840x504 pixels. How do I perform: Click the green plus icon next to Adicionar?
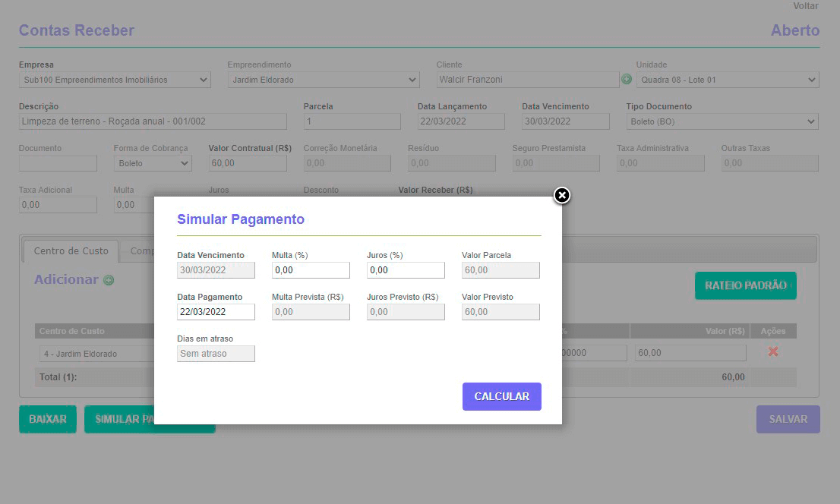click(109, 280)
